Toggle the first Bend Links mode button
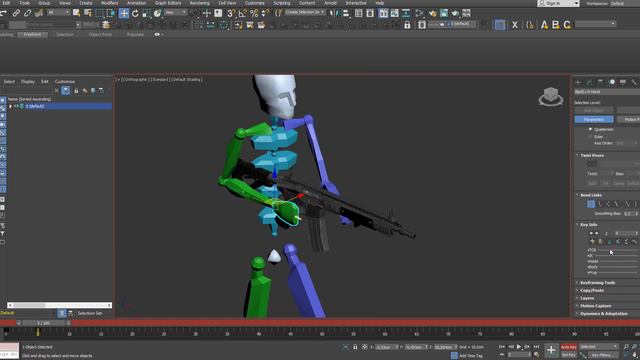This screenshot has height=360, width=640. point(591,204)
